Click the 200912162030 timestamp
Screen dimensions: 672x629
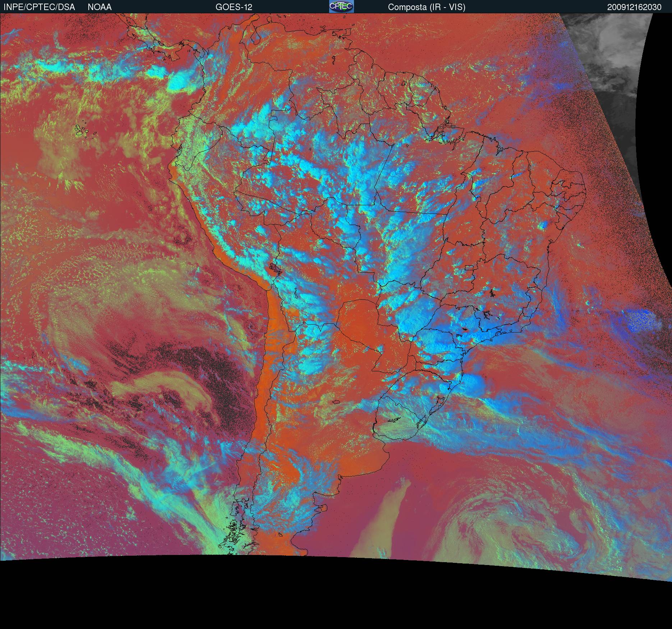(x=634, y=7)
